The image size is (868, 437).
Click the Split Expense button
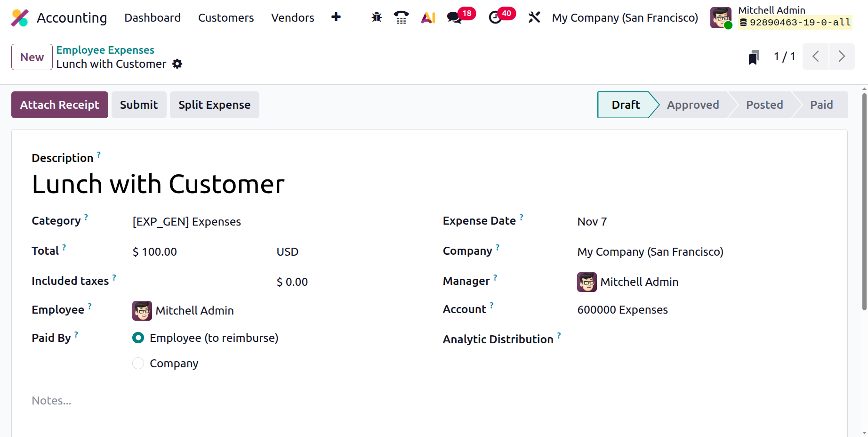click(x=214, y=105)
